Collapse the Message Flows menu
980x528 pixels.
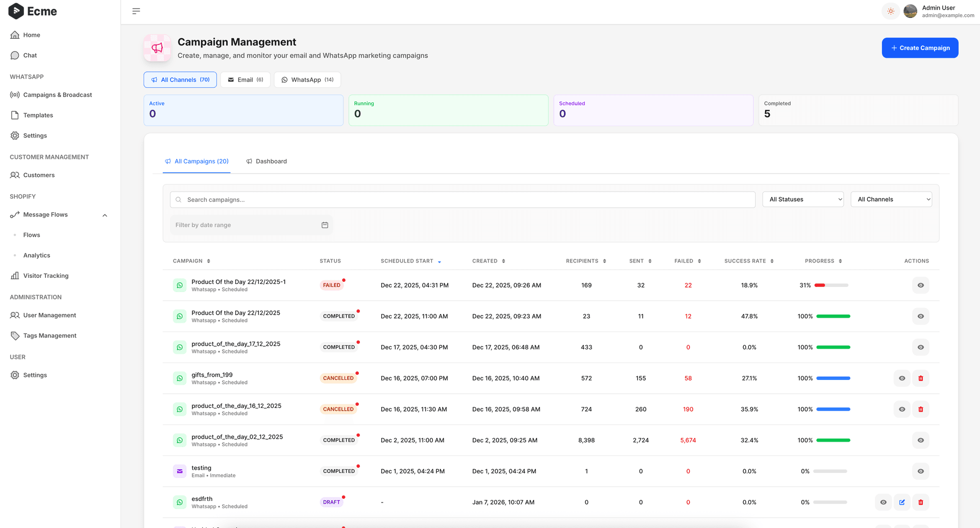[105, 214]
